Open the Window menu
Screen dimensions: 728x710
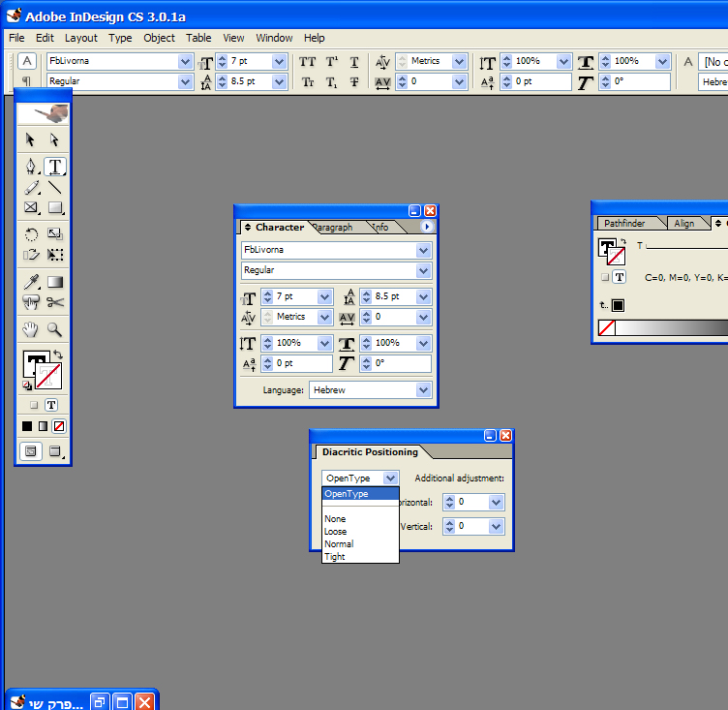(274, 38)
